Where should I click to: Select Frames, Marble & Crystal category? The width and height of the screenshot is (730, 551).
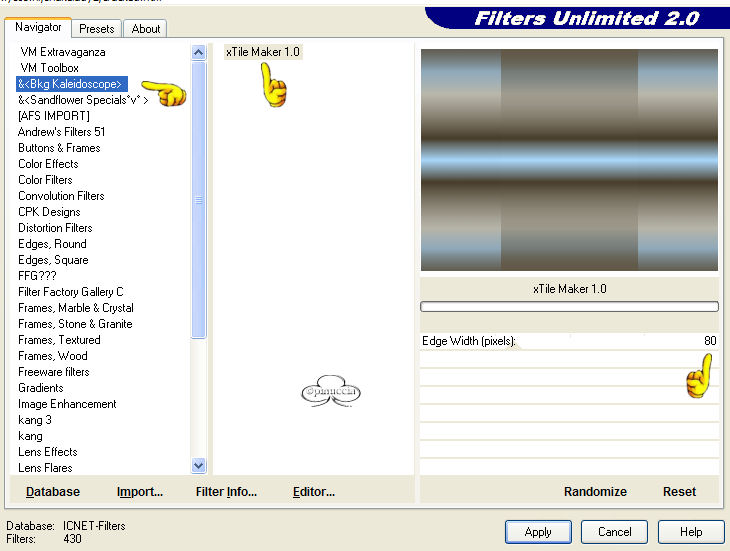[x=75, y=308]
